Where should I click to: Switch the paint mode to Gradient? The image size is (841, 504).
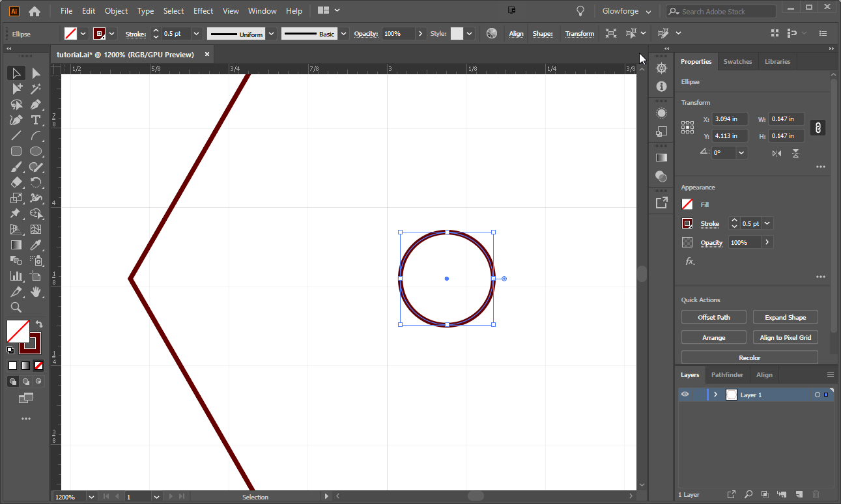[25, 365]
